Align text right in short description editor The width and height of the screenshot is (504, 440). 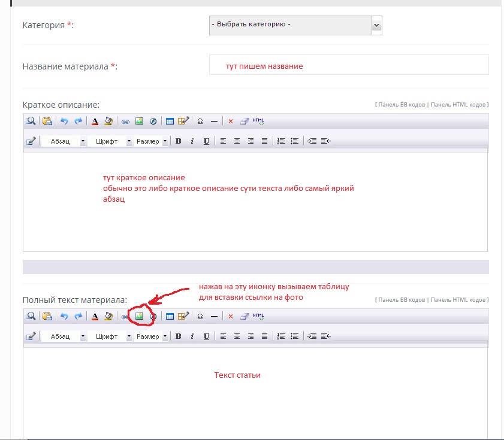coord(251,141)
